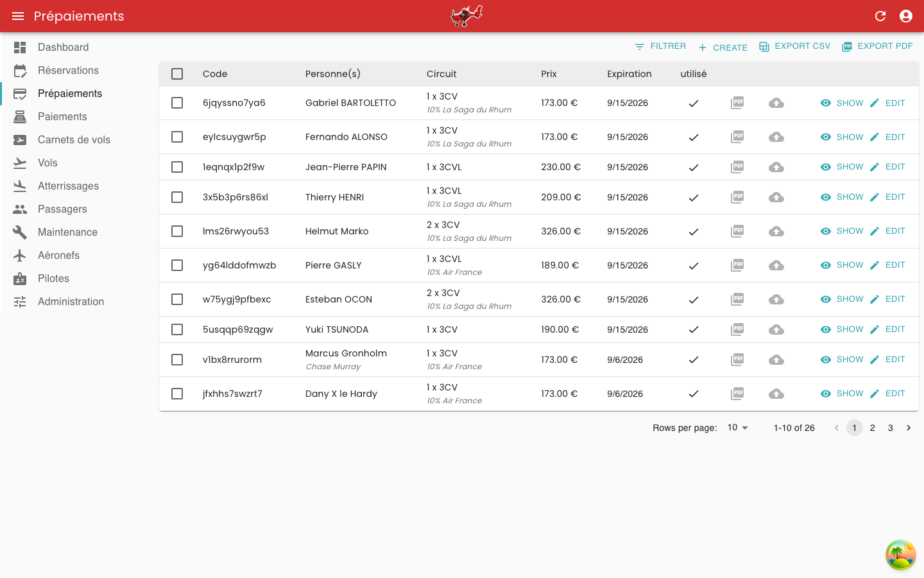This screenshot has height=578, width=924.
Task: Click cloud upload icon for Fernando ALONSO
Action: coord(776,137)
